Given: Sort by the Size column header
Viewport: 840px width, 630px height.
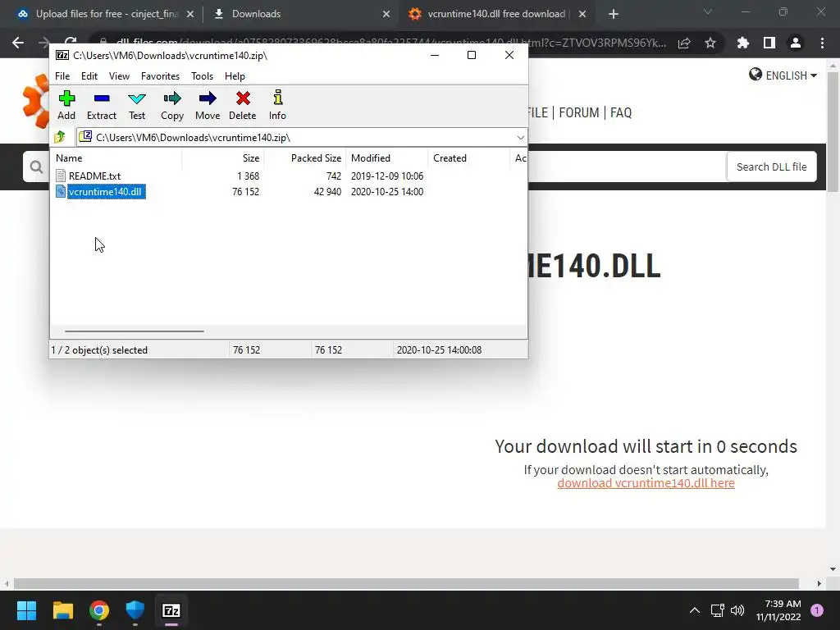Looking at the screenshot, I should click(x=223, y=158).
